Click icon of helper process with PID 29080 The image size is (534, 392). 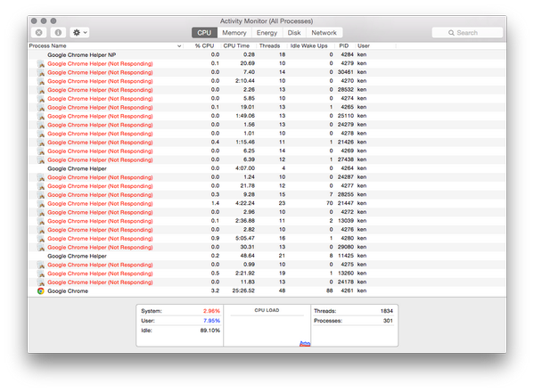[41, 247]
